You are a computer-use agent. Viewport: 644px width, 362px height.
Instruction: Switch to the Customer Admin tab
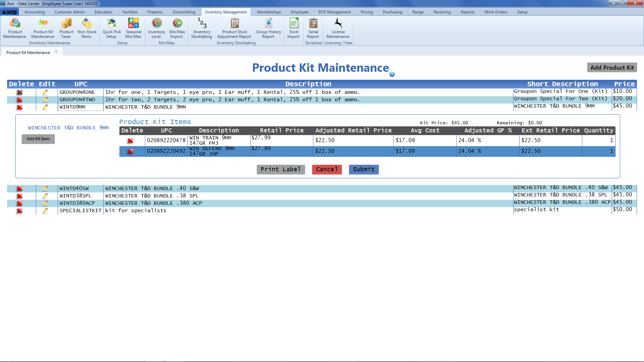click(x=69, y=12)
